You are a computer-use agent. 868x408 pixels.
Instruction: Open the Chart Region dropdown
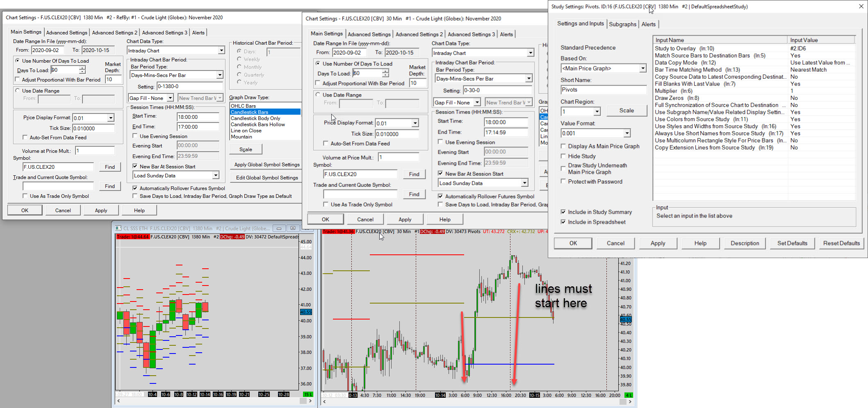click(x=597, y=111)
